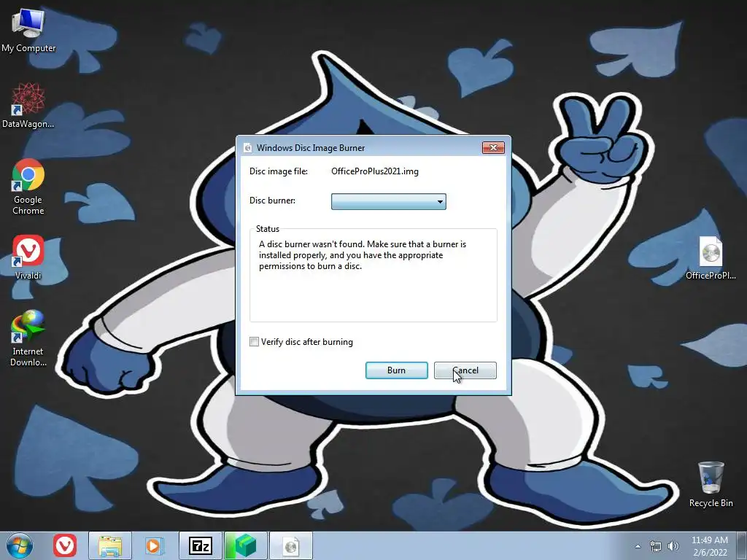Screen dimensions: 747x560
Task: Expand the Disc burner dropdown
Action: point(388,201)
